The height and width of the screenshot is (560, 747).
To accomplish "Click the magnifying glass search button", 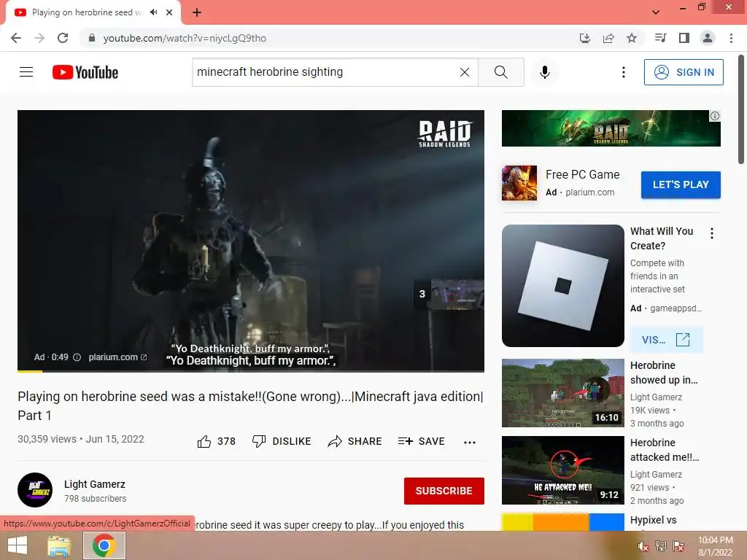I will click(x=500, y=72).
